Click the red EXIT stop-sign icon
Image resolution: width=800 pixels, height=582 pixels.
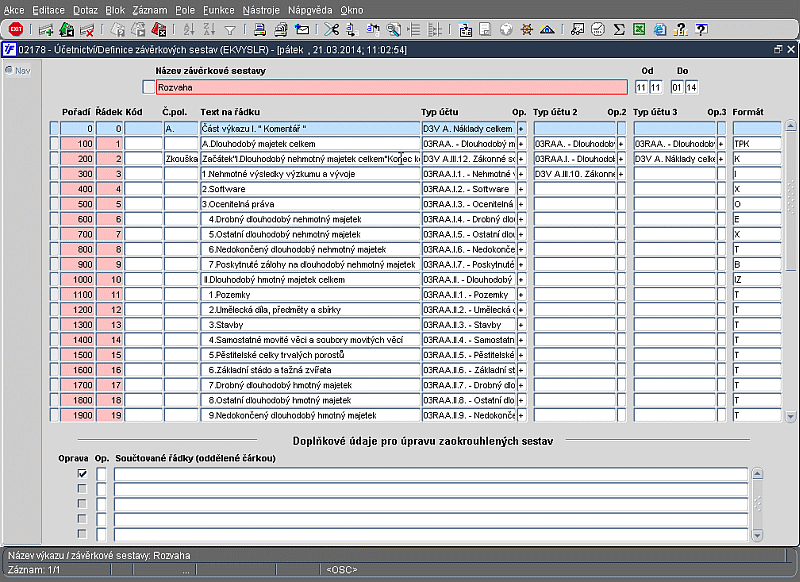[16, 30]
